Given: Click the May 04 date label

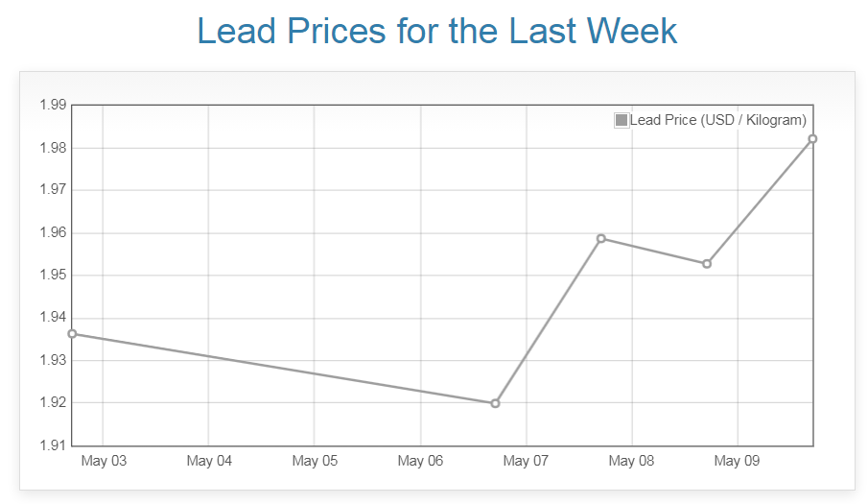Looking at the screenshot, I should pos(209,462).
